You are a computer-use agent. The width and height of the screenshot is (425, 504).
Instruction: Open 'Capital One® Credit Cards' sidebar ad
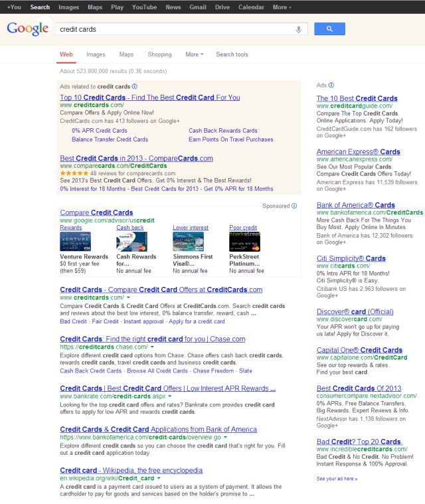click(359, 350)
